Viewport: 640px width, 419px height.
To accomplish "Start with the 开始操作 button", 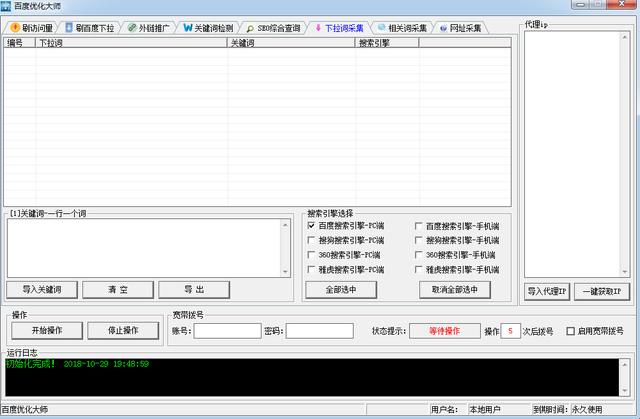I will [x=47, y=330].
